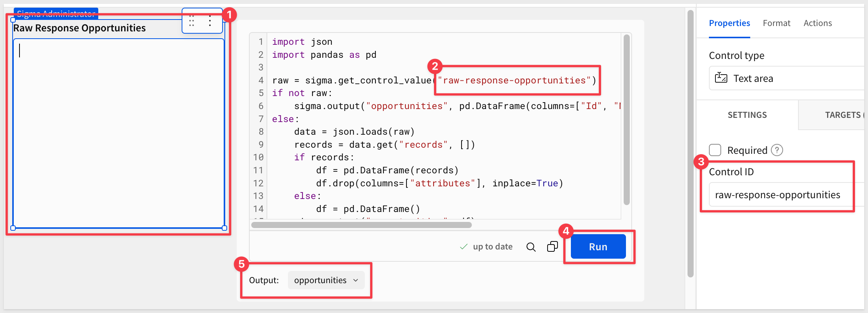Open the Control type dropdown
The image size is (868, 313).
point(788,78)
